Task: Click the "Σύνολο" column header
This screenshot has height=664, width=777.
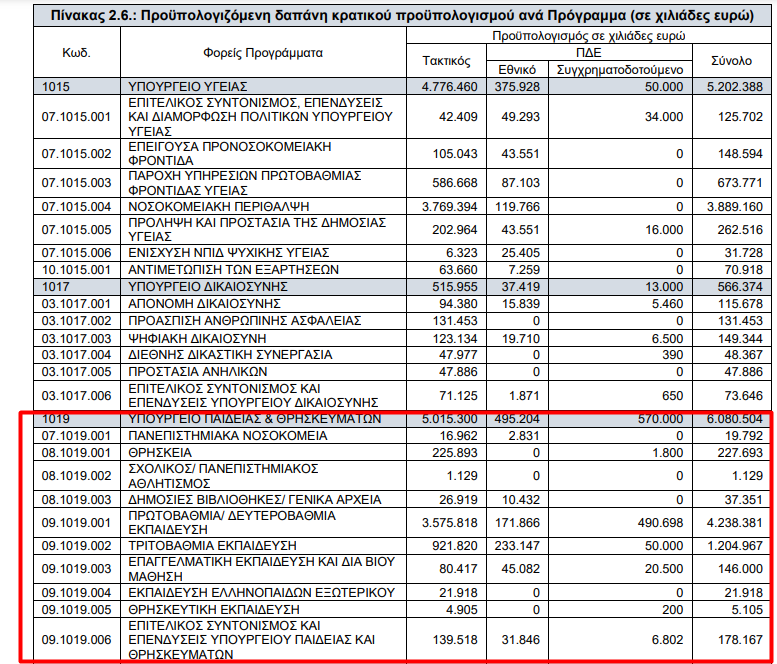Action: 731,61
